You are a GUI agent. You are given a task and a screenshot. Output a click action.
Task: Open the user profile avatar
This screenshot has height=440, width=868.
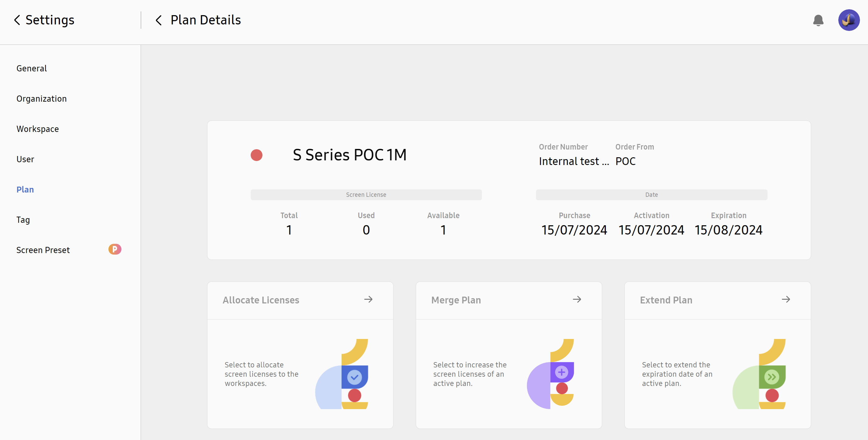click(849, 20)
